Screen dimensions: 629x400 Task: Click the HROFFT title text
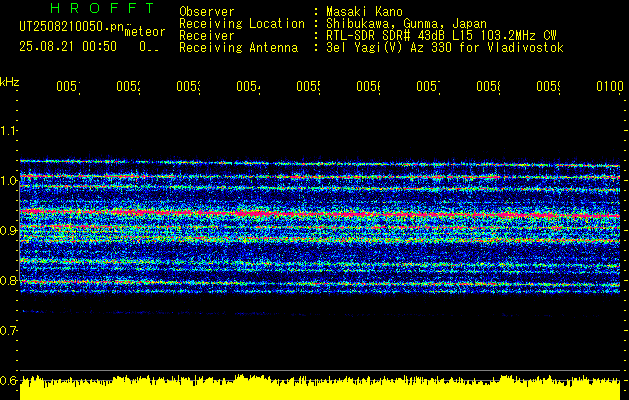pyautogui.click(x=102, y=8)
